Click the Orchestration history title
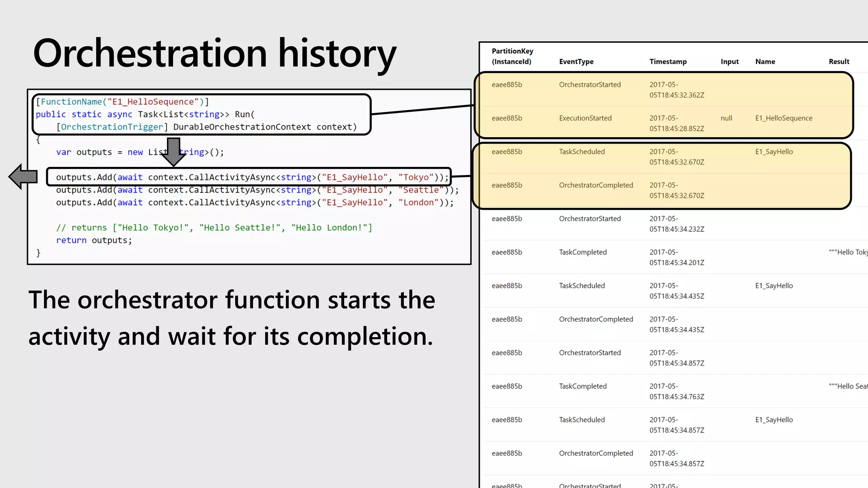This screenshot has width=868, height=488. [x=214, y=53]
